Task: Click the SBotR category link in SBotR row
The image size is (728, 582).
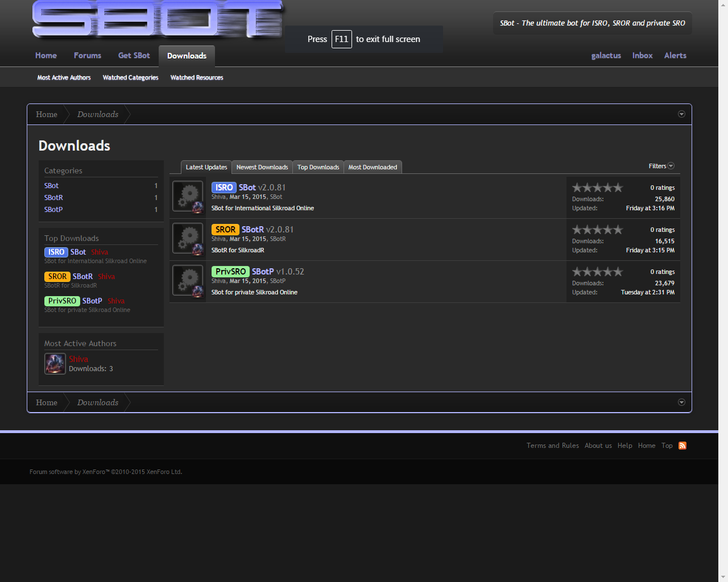Action: (x=278, y=239)
